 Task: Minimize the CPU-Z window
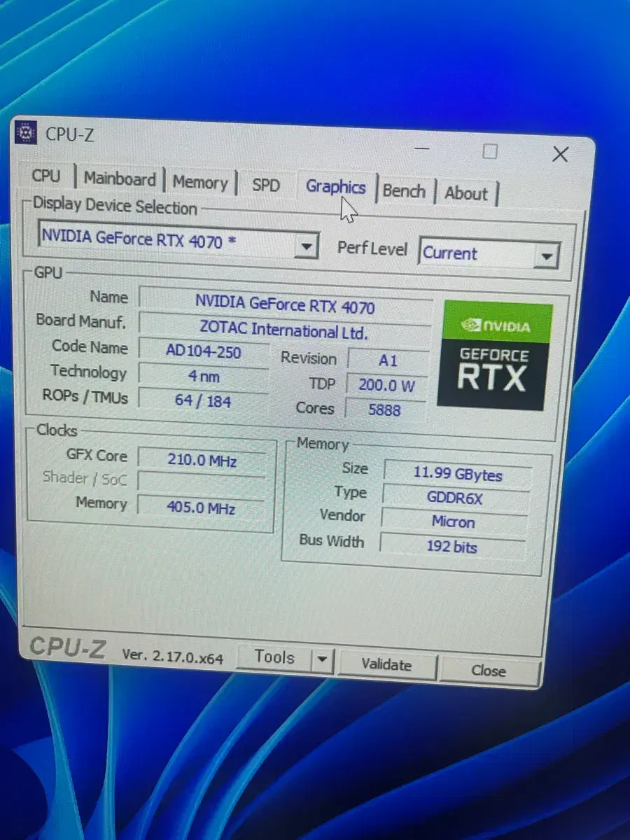423,148
